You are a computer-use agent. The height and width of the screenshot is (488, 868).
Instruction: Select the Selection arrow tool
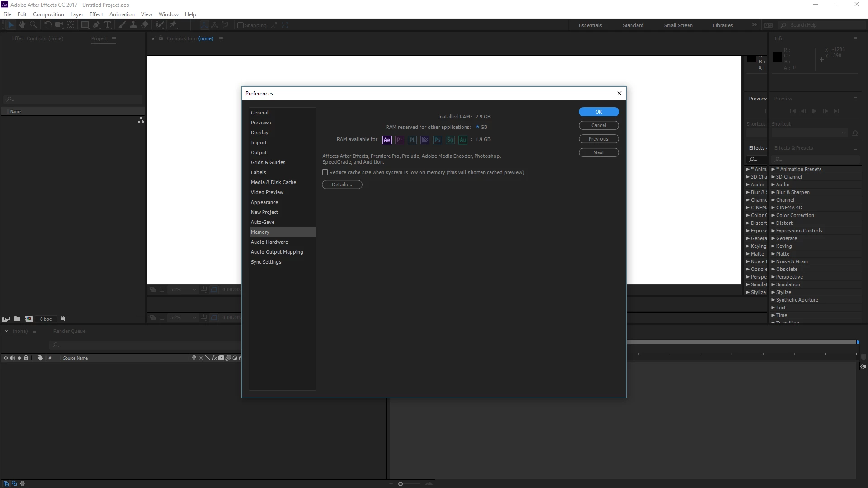[11, 25]
